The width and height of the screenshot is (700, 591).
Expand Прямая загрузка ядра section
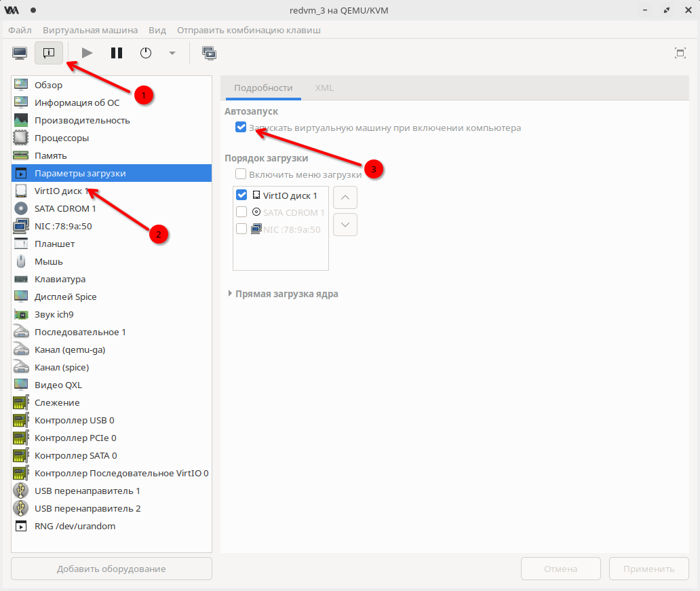pos(231,294)
